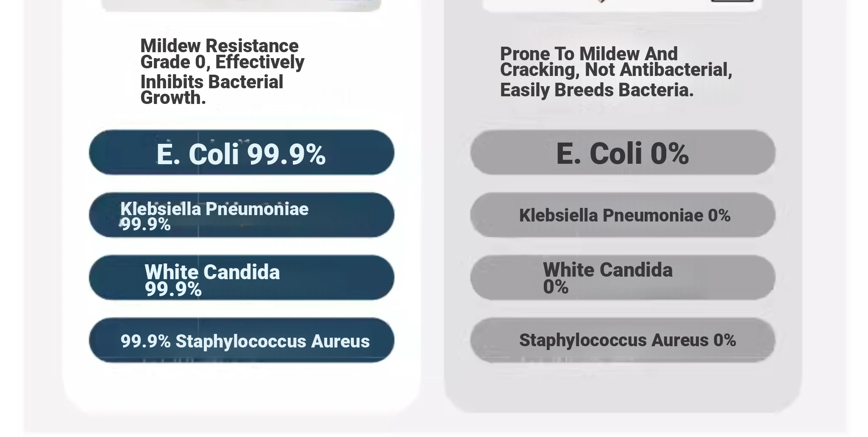868x437 pixels.
Task: Select the "Cracking, Not Antibacterial," text line
Action: [616, 70]
